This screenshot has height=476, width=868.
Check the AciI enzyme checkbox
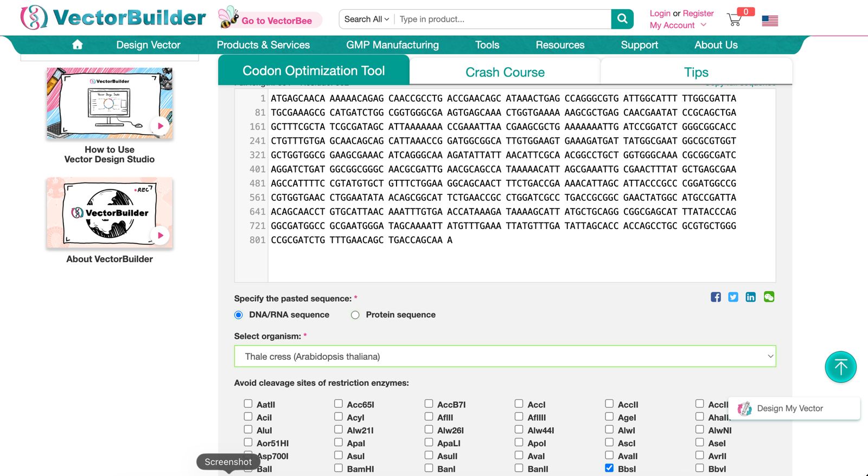[248, 416]
